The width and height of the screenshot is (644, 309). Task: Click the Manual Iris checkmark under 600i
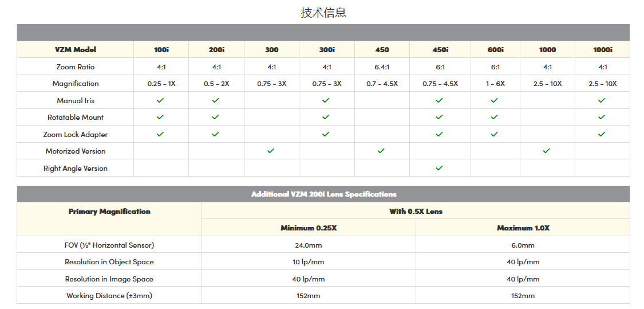pos(495,100)
